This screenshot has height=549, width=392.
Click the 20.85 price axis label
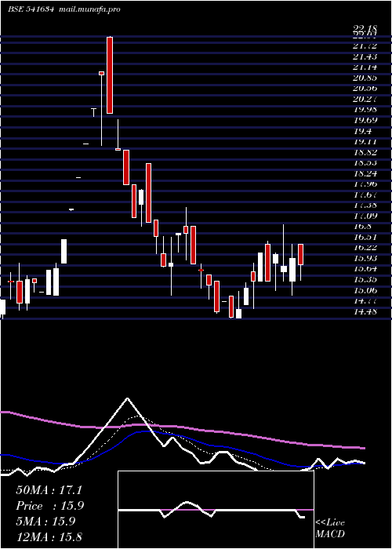pyautogui.click(x=365, y=78)
